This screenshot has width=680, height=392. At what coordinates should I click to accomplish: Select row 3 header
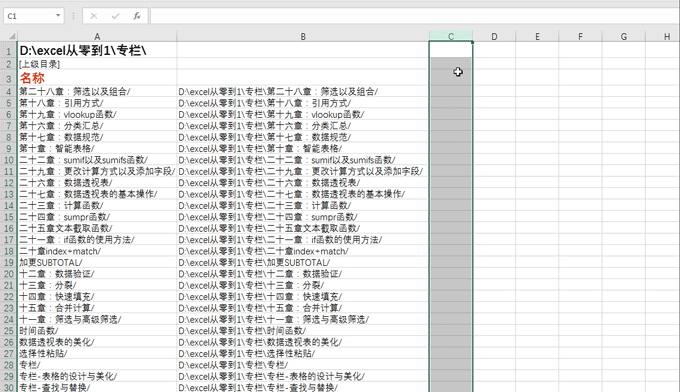[8, 78]
